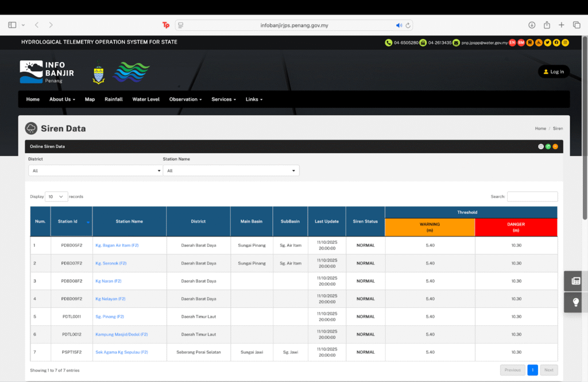Screen dimensions: 588x382
Task: Click the green refresh panel icon
Action: tap(548, 146)
